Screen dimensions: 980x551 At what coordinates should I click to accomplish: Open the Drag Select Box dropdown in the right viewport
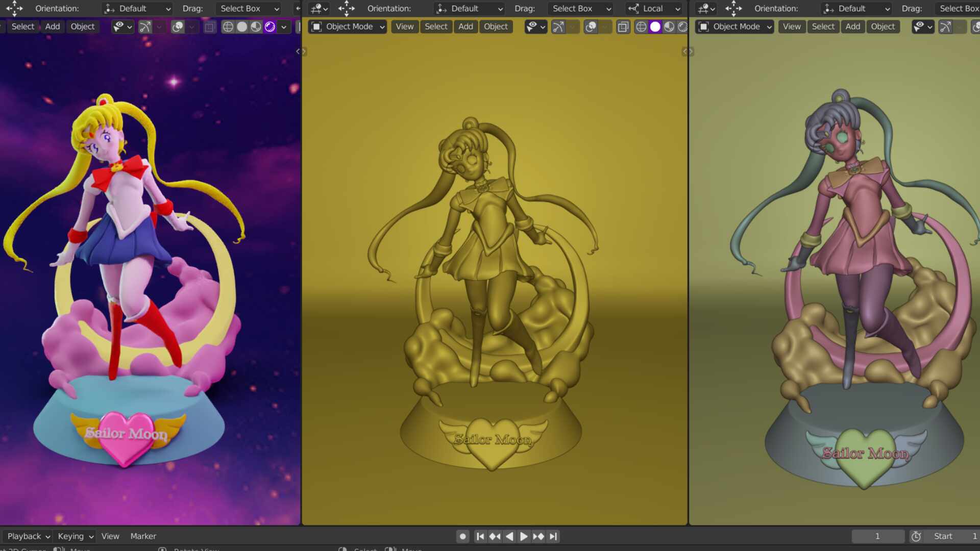click(958, 9)
